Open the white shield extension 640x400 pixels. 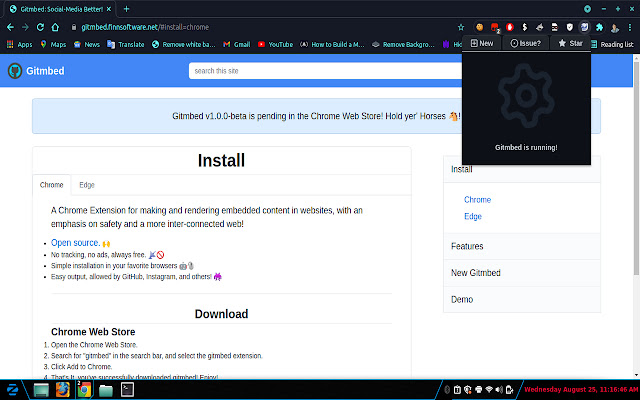click(569, 27)
